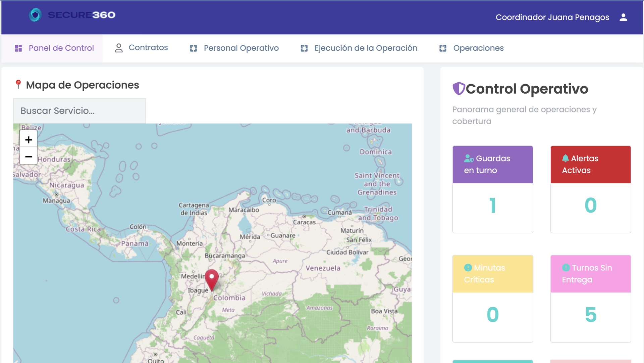Select the red map marker in Colombia
This screenshot has width=644, height=363.
(212, 279)
